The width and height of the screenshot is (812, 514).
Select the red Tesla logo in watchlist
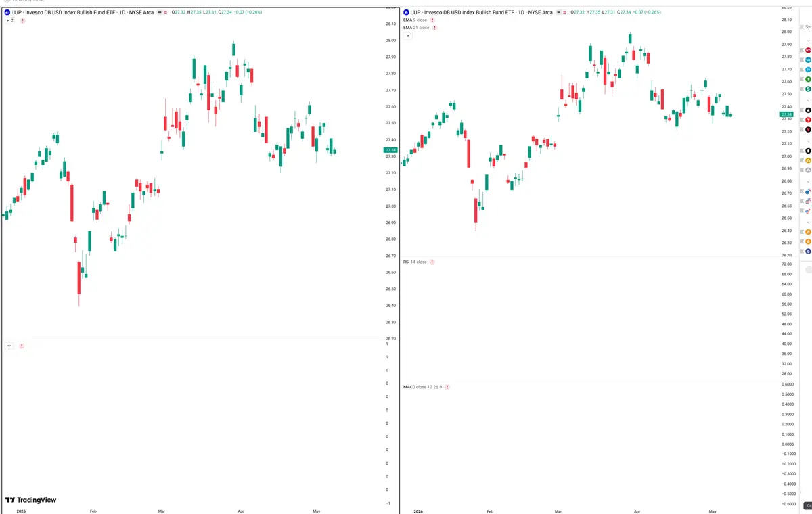[808, 120]
